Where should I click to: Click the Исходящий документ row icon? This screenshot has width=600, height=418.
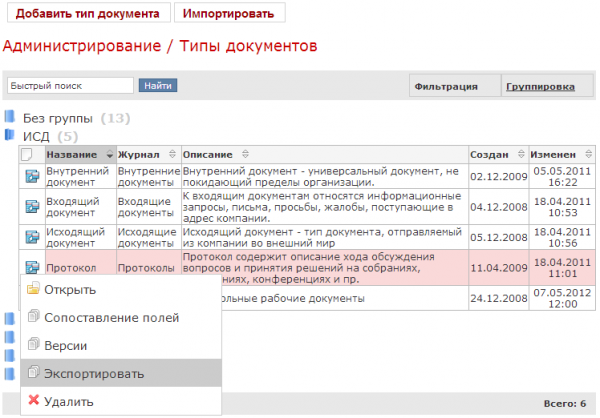click(x=32, y=237)
